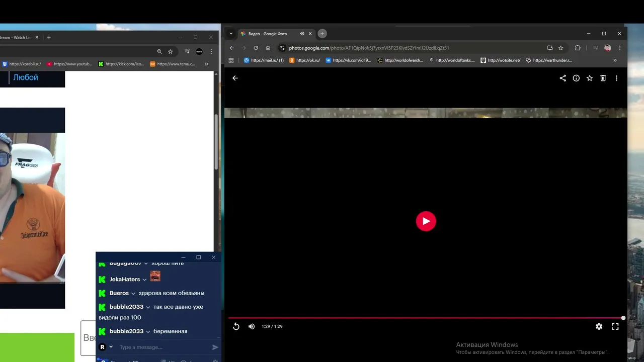Image resolution: width=644 pixels, height=362 pixels.
Task: Go back with Google Photos back arrow
Action: (x=235, y=78)
